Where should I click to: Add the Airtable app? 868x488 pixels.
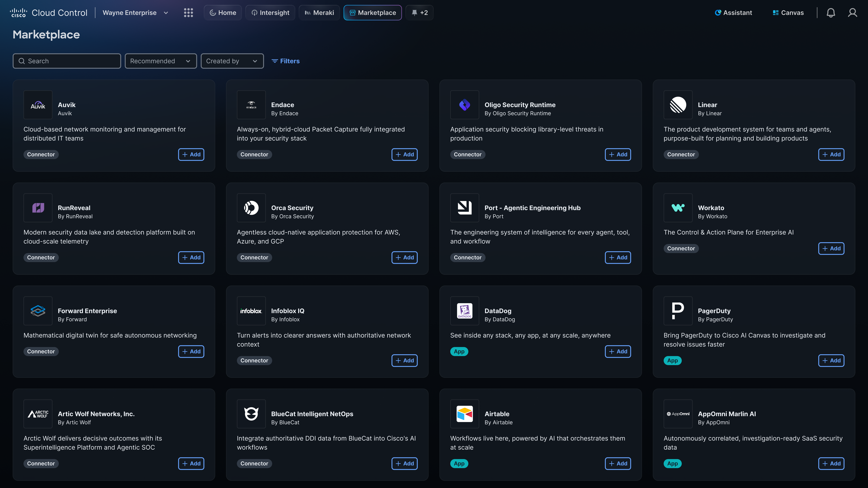(x=618, y=464)
